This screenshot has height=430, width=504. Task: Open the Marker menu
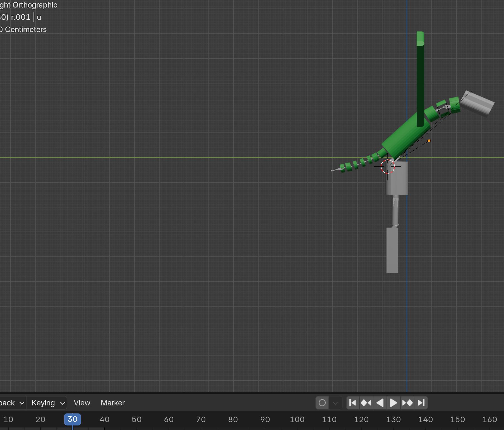[112, 403]
